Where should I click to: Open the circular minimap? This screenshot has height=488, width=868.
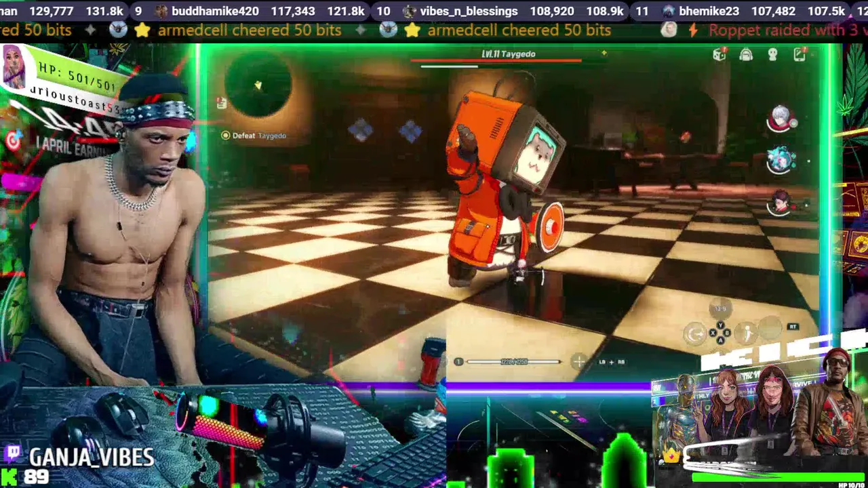tap(258, 83)
